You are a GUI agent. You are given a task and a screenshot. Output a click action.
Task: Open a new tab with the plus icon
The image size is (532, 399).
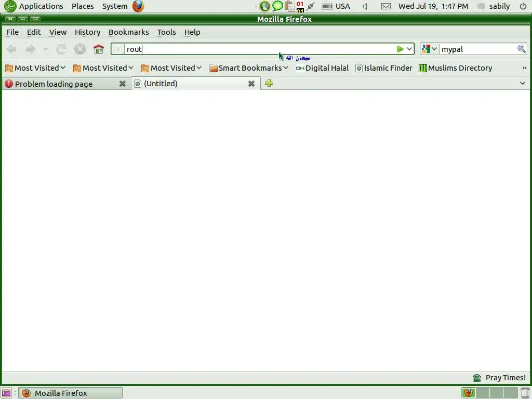(x=269, y=83)
